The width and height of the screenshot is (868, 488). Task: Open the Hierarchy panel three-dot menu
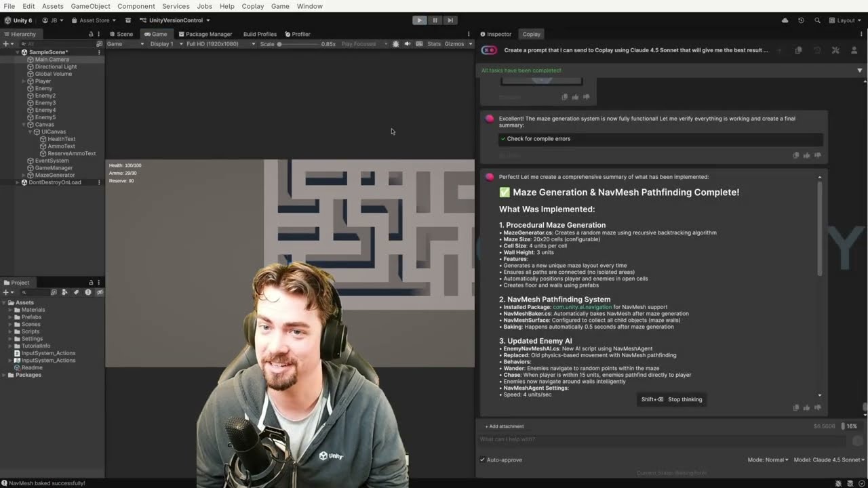(99, 34)
